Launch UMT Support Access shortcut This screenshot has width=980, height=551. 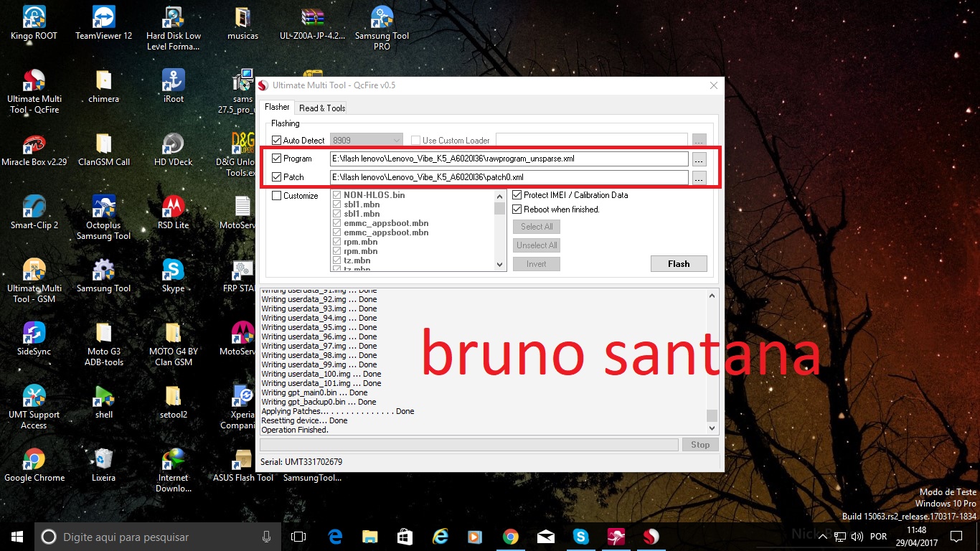pyautogui.click(x=34, y=406)
